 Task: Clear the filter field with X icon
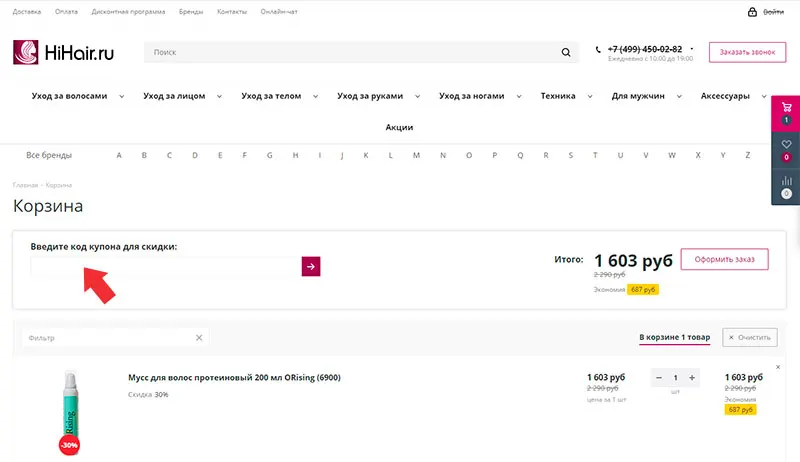coord(199,338)
